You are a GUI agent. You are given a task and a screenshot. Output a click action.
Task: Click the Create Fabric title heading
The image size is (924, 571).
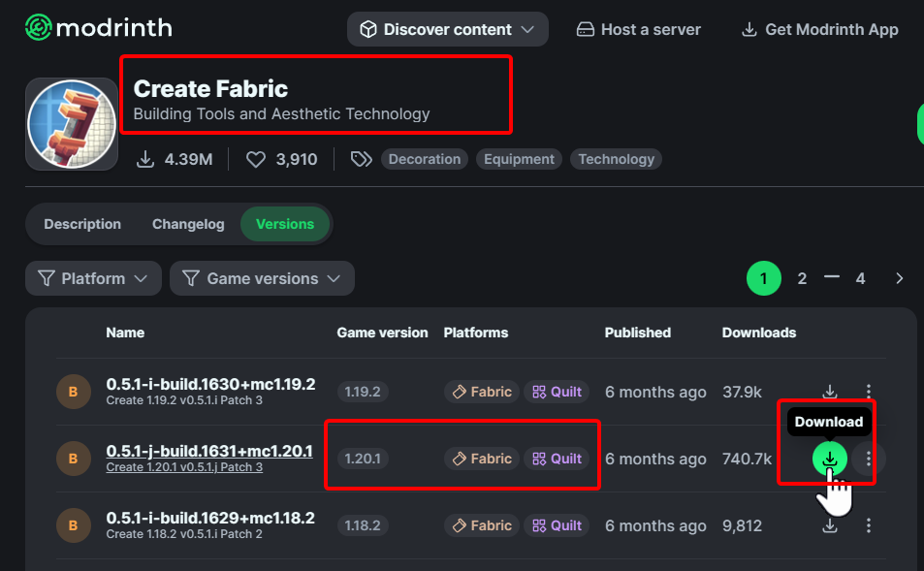211,89
